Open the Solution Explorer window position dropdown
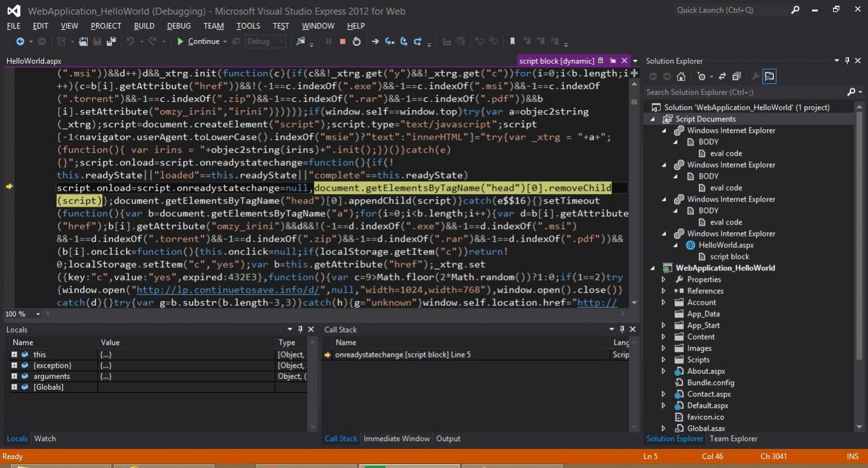Screen dimensions: 868x468 (837, 61)
